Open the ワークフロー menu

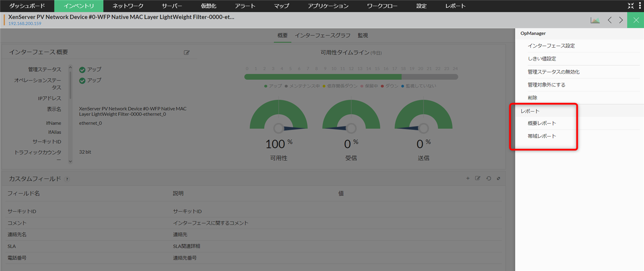point(382,6)
